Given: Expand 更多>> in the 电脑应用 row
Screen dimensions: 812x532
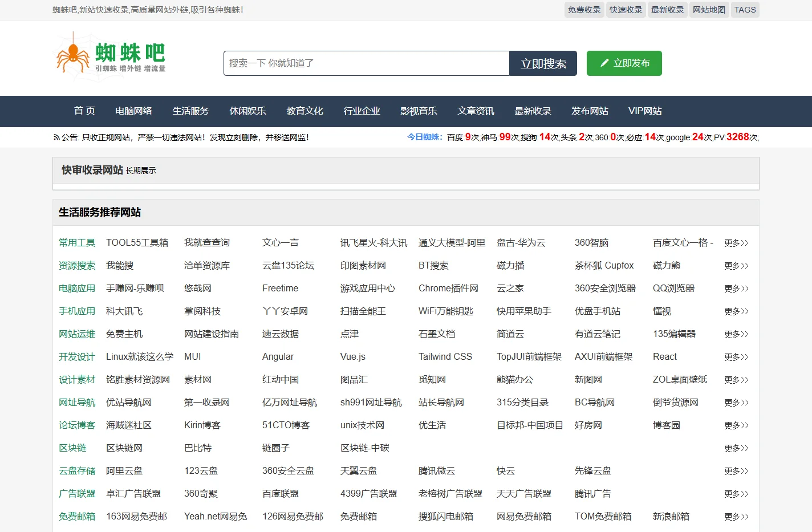Looking at the screenshot, I should click(x=736, y=289).
